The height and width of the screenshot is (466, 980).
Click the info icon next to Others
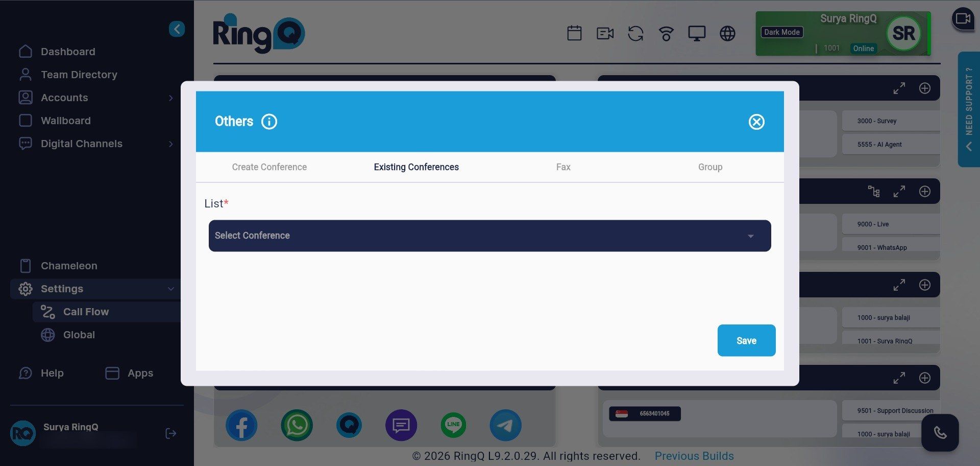269,122
